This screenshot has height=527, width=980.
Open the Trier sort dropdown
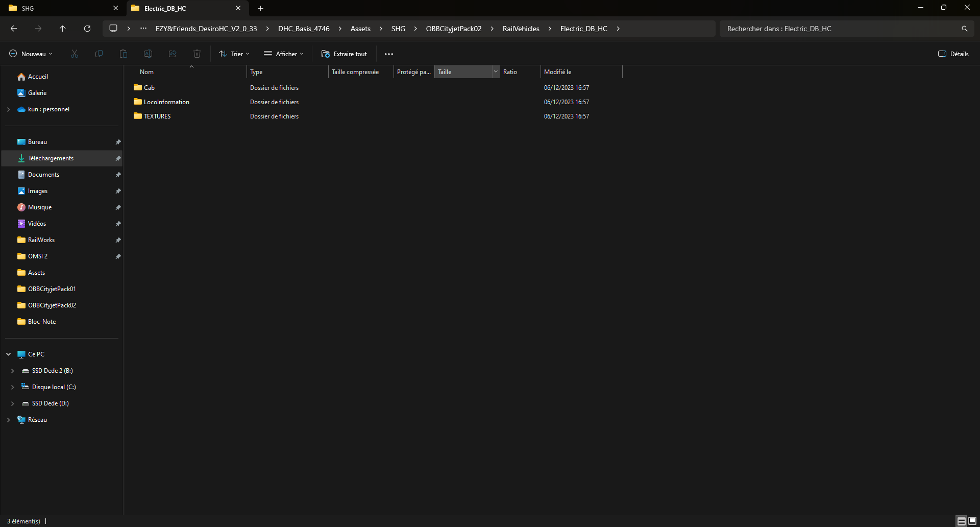pos(234,54)
